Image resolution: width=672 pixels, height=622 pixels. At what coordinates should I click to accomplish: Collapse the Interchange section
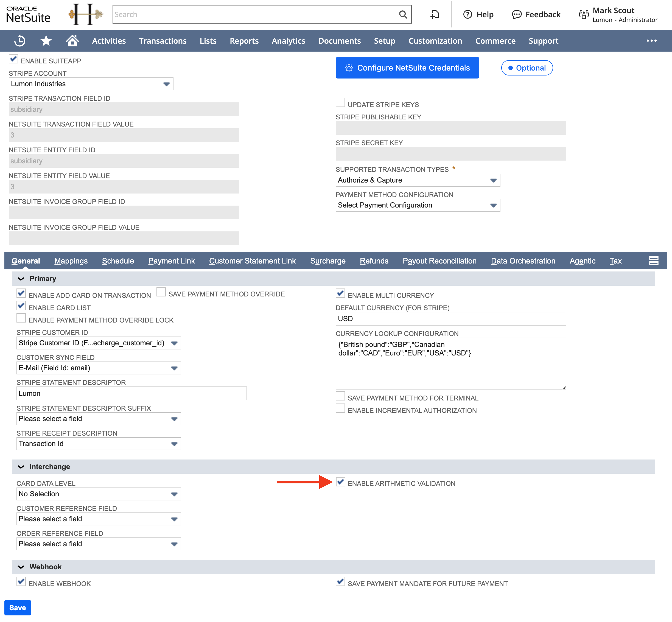tap(21, 467)
